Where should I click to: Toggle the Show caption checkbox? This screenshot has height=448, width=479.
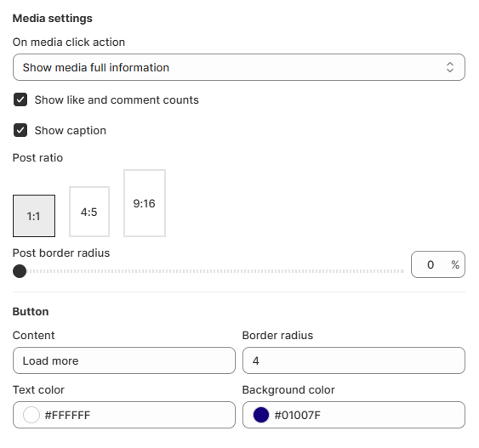(x=20, y=130)
